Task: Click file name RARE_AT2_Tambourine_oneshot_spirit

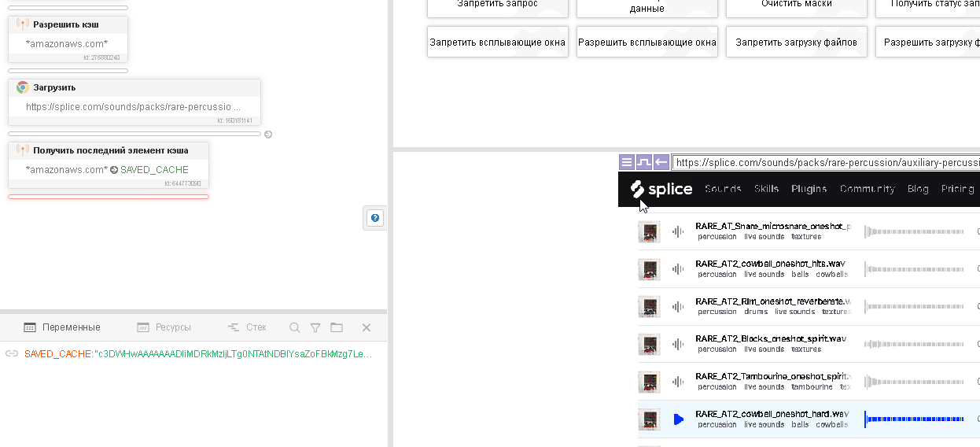Action: (x=773, y=376)
